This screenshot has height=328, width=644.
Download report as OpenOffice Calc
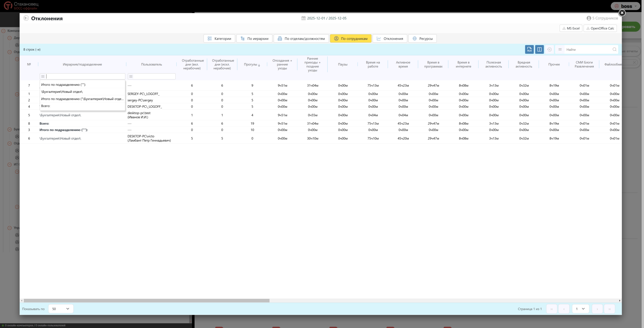click(x=600, y=28)
